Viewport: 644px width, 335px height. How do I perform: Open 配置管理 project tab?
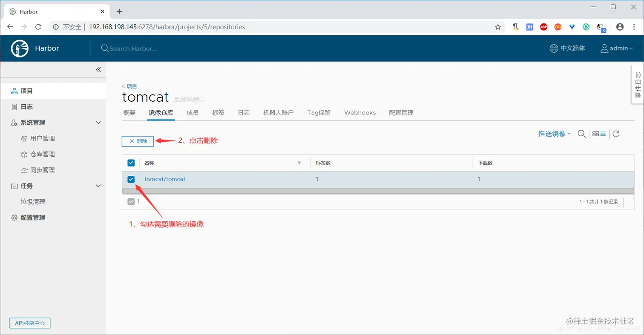[401, 113]
